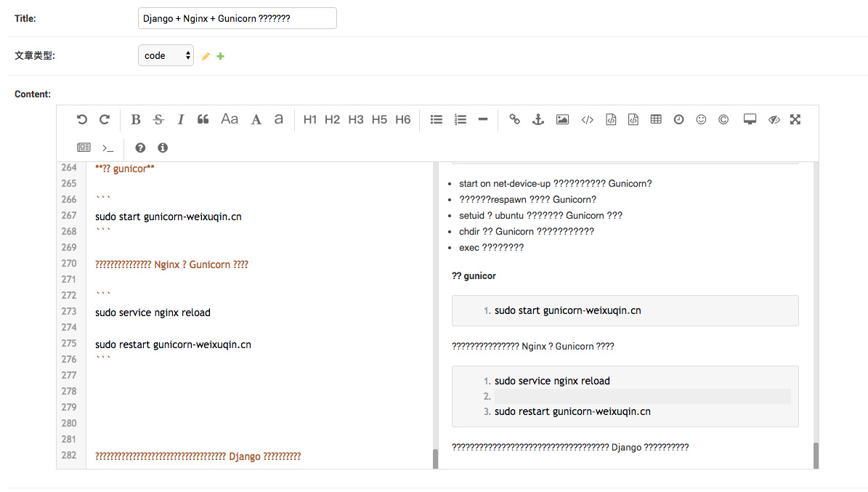Click the Title input field
The height and width of the screenshot is (492, 868).
(x=238, y=18)
